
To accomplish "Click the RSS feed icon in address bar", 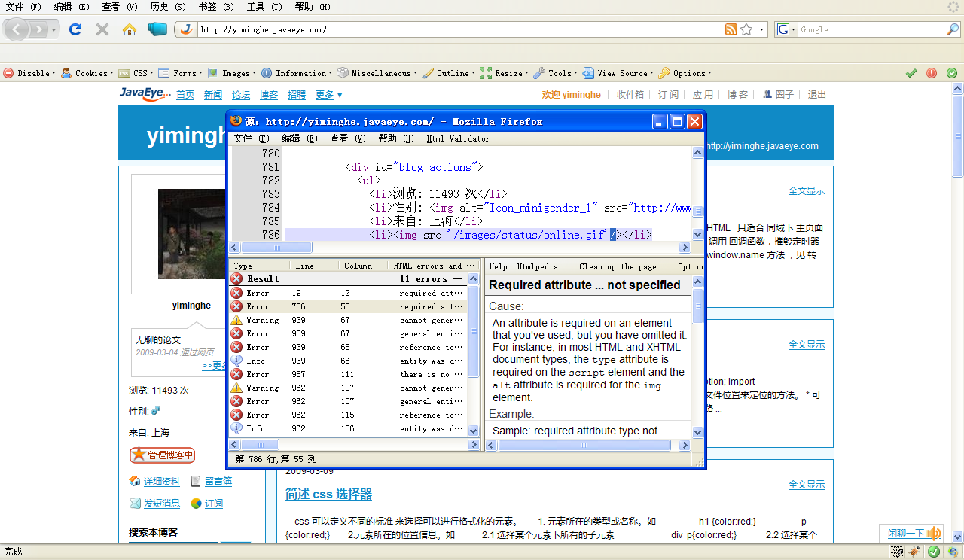I will click(x=731, y=29).
